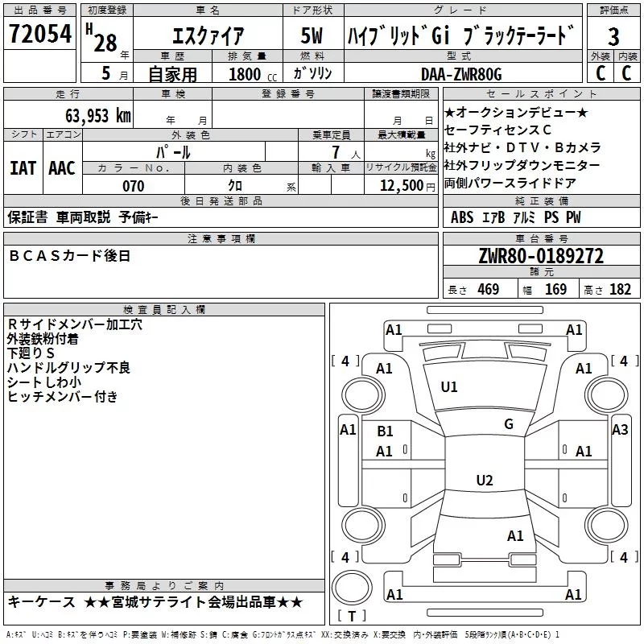This screenshot has height=644, width=644.
Task: Click the vehicle history value 自家用
Action: [172, 74]
